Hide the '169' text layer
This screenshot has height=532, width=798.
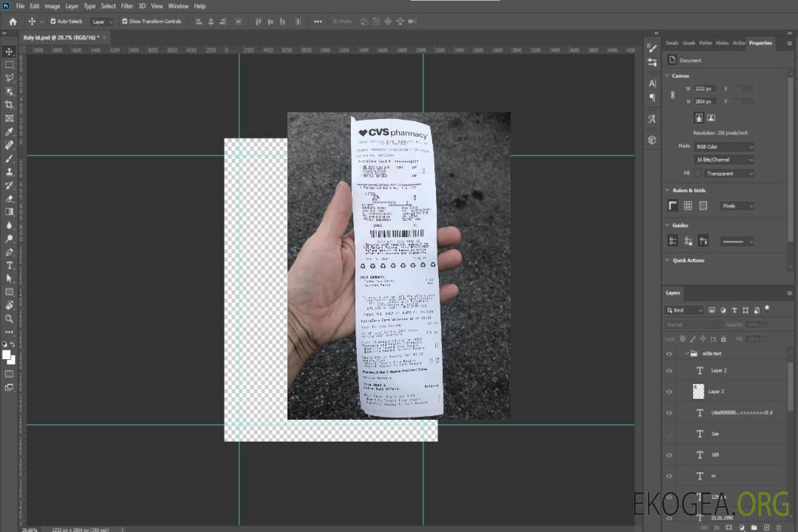tap(669, 455)
